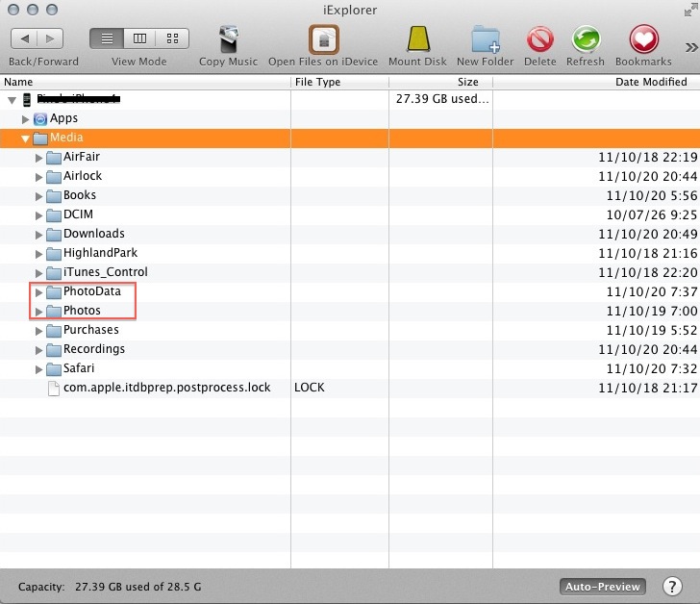Screen dimensions: 700x604
Task: Collapse the Media folder
Action: tap(26, 138)
